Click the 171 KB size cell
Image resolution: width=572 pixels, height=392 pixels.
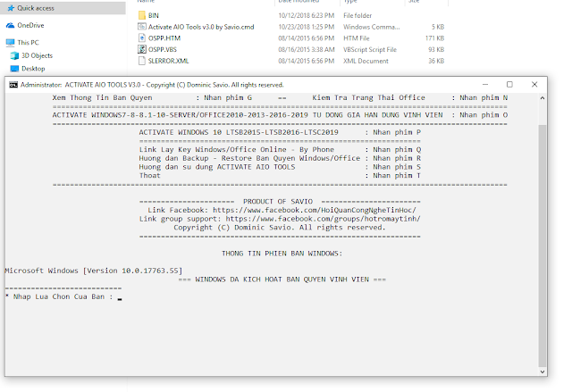(434, 38)
